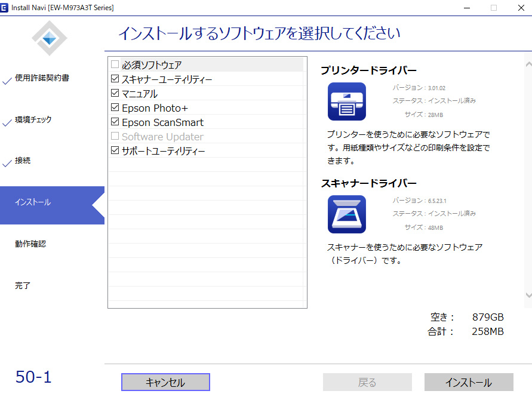
Task: Deselect the Epson ScanSmart checkbox
Action: click(115, 122)
